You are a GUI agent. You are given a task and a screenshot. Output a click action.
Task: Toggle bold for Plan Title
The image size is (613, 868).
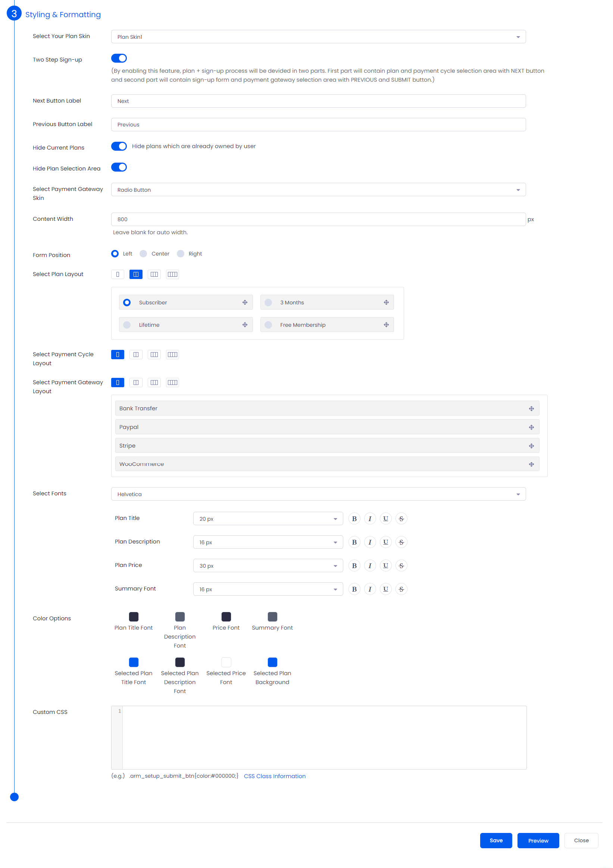coord(354,519)
